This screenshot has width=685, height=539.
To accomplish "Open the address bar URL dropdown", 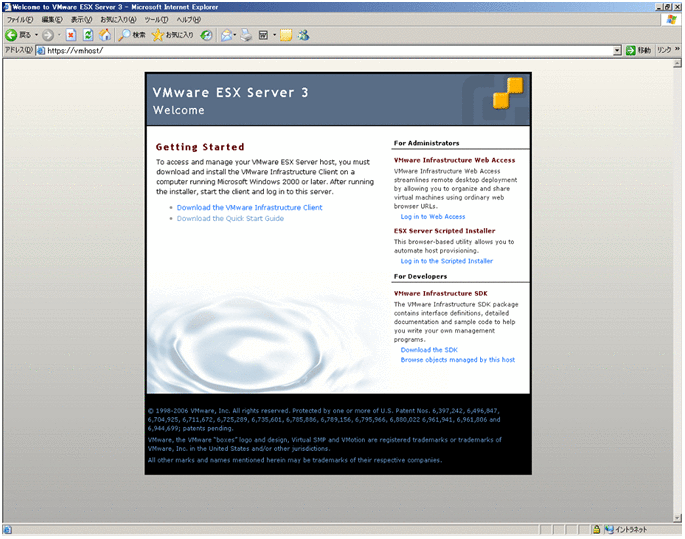I will click(x=617, y=51).
